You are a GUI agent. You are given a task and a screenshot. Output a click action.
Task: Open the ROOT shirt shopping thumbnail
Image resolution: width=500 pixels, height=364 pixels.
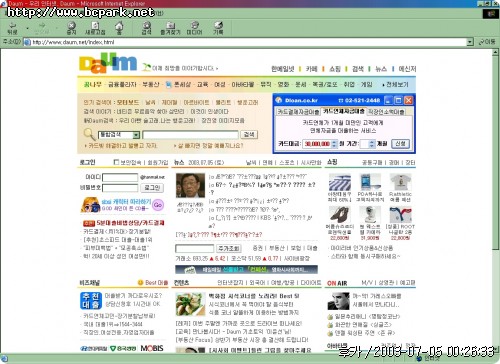tap(401, 214)
